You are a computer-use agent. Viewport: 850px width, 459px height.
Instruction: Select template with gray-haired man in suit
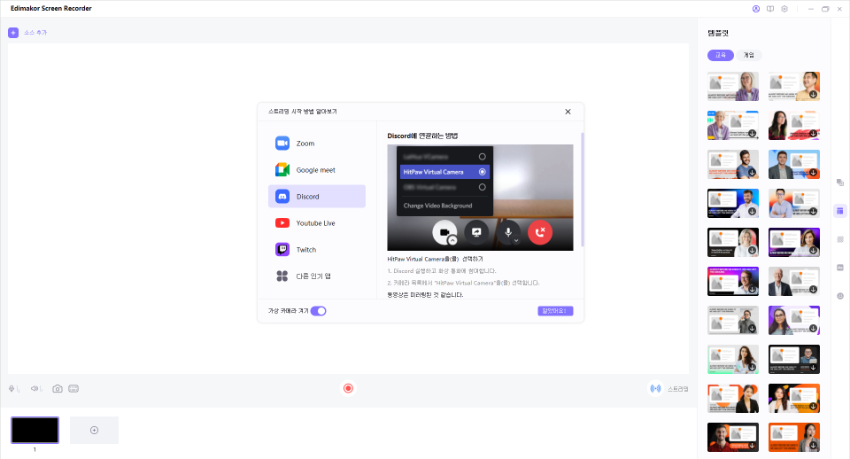794,281
